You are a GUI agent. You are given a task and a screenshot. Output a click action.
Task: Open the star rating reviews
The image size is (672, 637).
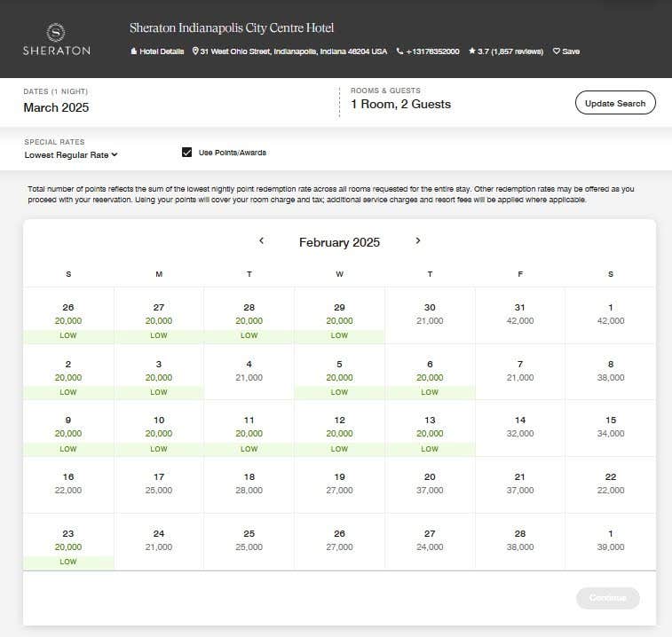(x=505, y=51)
